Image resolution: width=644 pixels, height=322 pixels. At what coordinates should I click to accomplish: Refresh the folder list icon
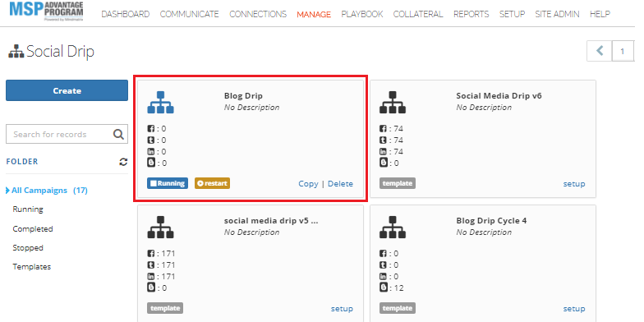[x=123, y=162]
